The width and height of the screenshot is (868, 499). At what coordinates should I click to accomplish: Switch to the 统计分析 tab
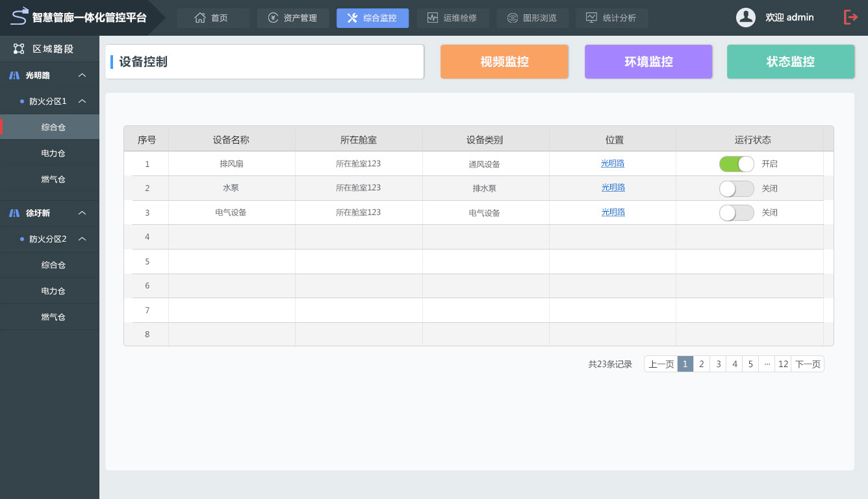(611, 18)
